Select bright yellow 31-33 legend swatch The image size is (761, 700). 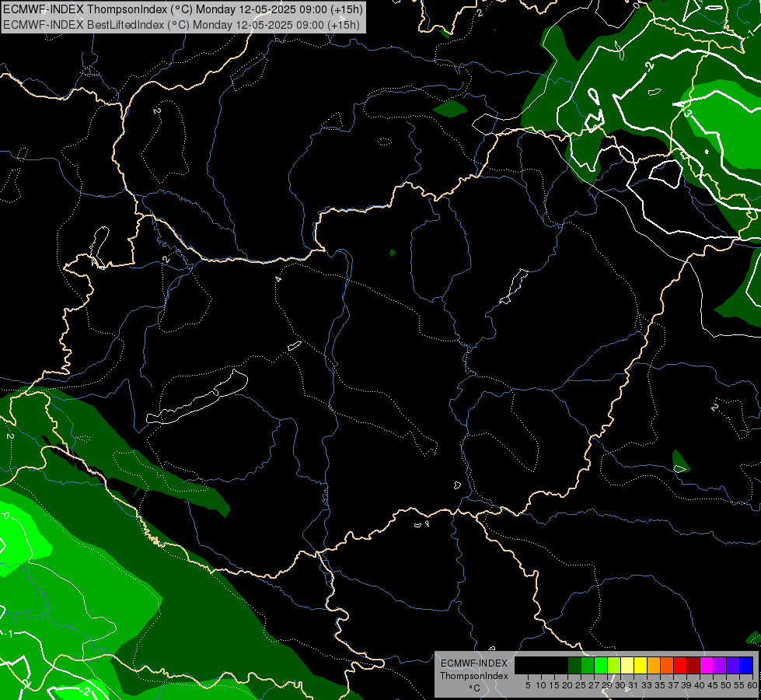point(641,665)
